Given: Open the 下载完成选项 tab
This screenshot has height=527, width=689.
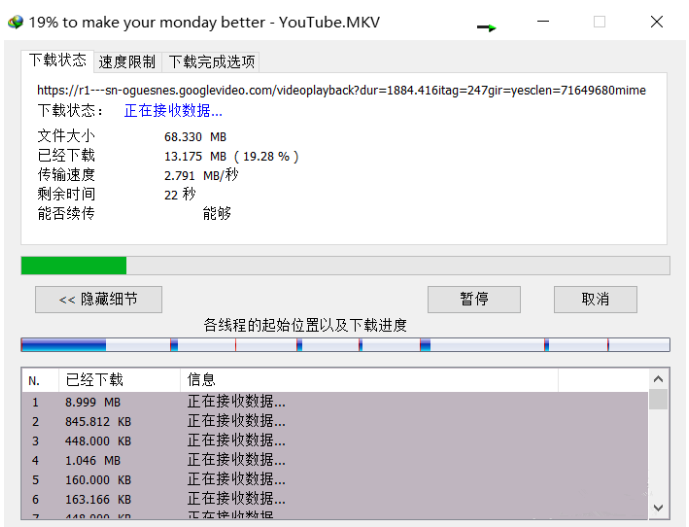Looking at the screenshot, I should (x=211, y=62).
